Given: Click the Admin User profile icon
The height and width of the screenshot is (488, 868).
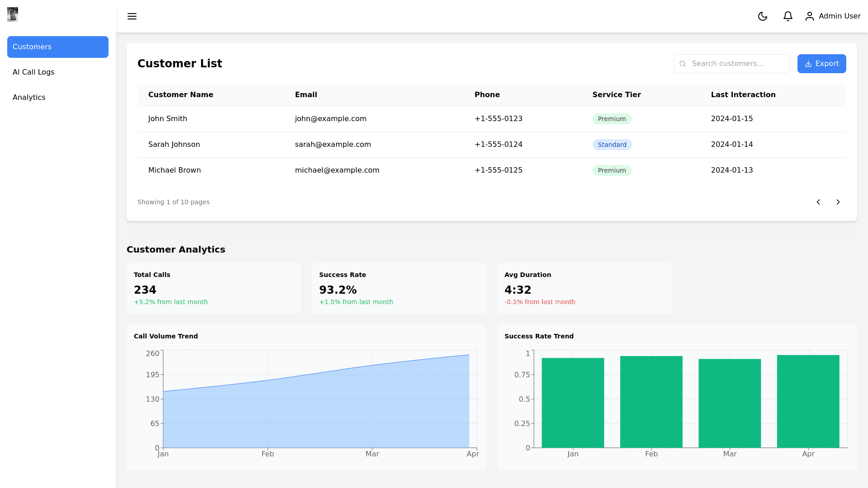Looking at the screenshot, I should (x=810, y=16).
